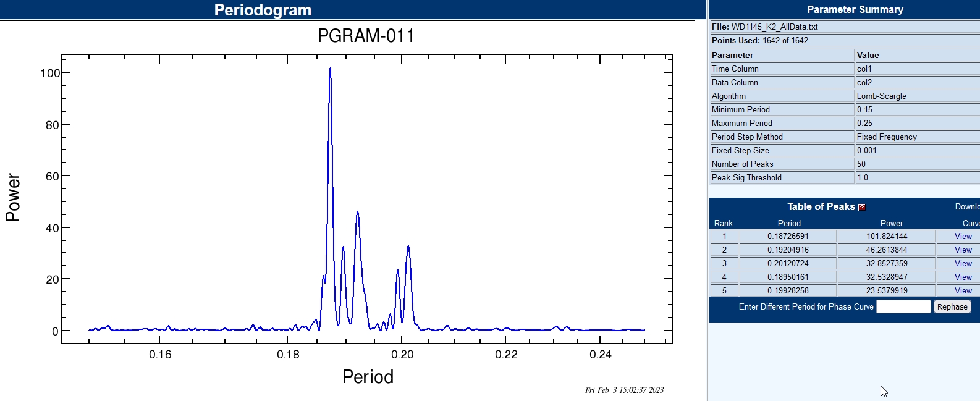Viewport: 980px width, 401px height.
Task: Open View link for rank 2 peak
Action: pyautogui.click(x=963, y=250)
